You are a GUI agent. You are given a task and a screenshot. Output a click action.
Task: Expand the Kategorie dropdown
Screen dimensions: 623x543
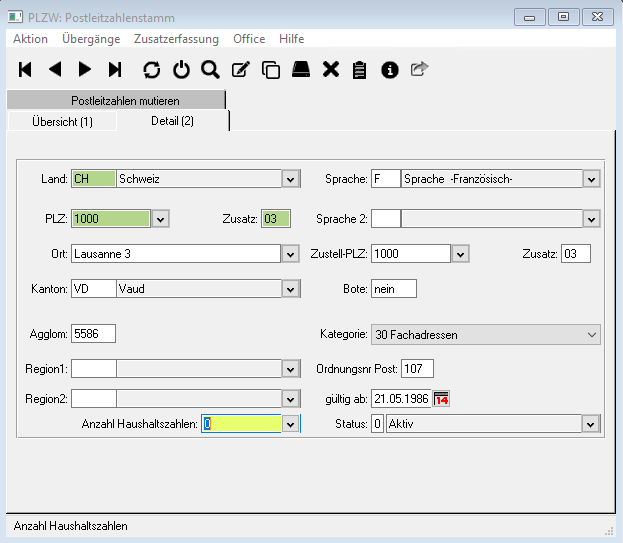[591, 334]
